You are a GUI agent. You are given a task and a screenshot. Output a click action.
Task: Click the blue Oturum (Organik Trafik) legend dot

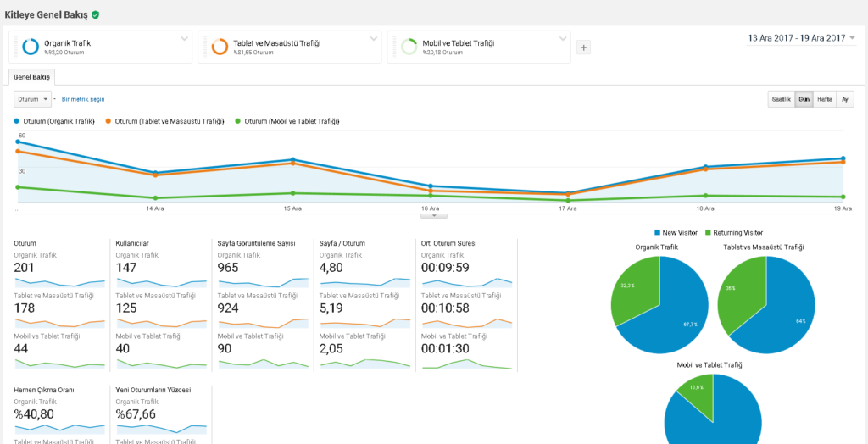click(x=17, y=121)
